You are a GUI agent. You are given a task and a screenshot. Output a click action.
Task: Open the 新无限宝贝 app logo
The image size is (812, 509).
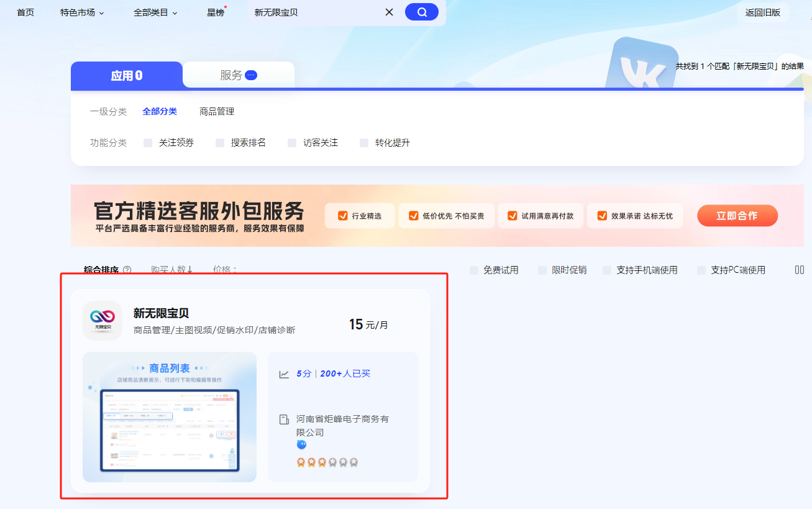(103, 321)
